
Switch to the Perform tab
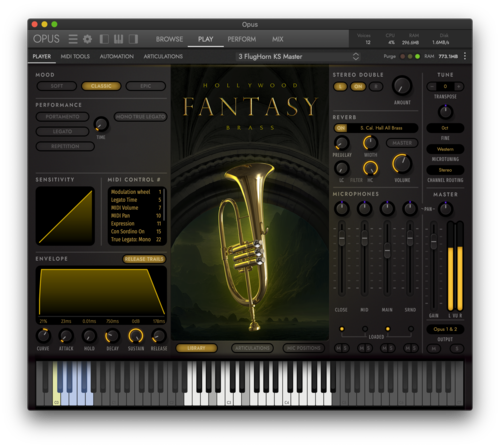(242, 39)
